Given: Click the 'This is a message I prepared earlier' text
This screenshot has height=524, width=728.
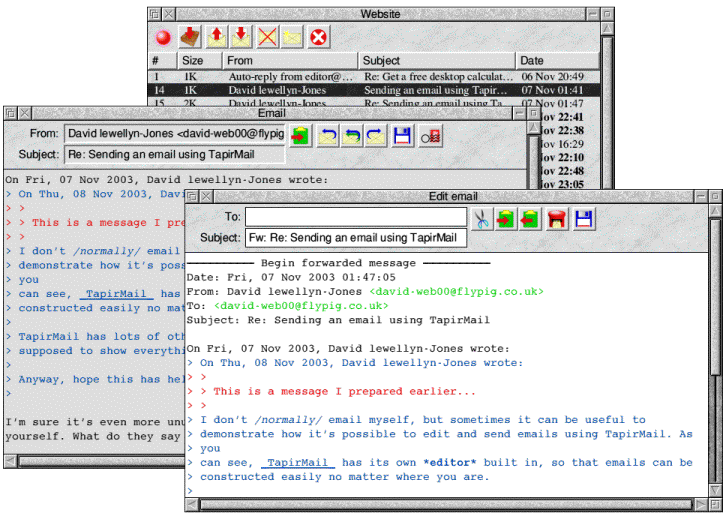Looking at the screenshot, I should pos(344,391).
